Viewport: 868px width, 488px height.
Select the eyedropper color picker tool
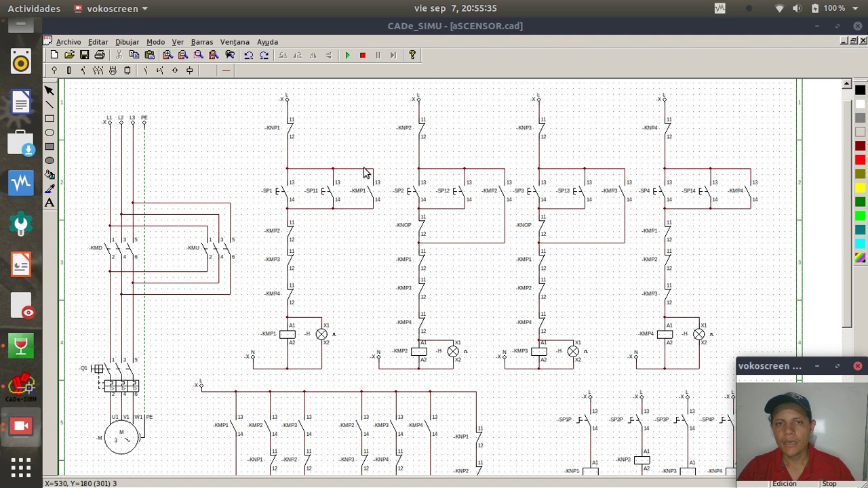[x=50, y=189]
